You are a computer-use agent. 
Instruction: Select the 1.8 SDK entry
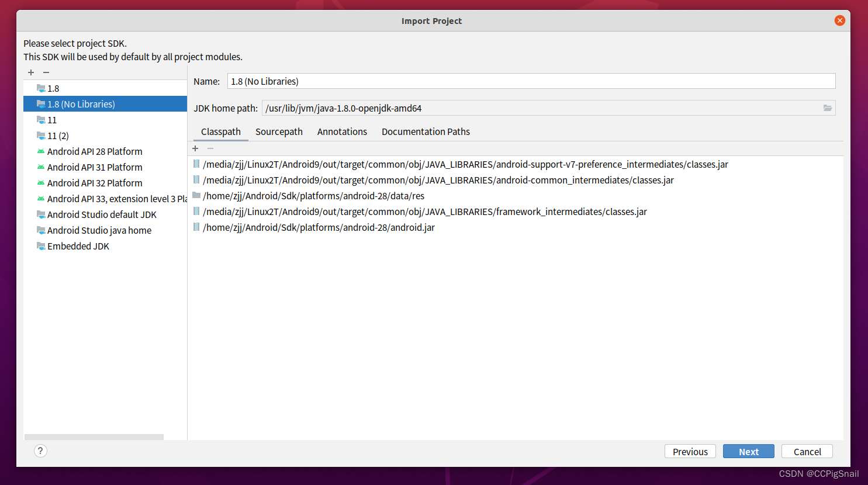105,88
